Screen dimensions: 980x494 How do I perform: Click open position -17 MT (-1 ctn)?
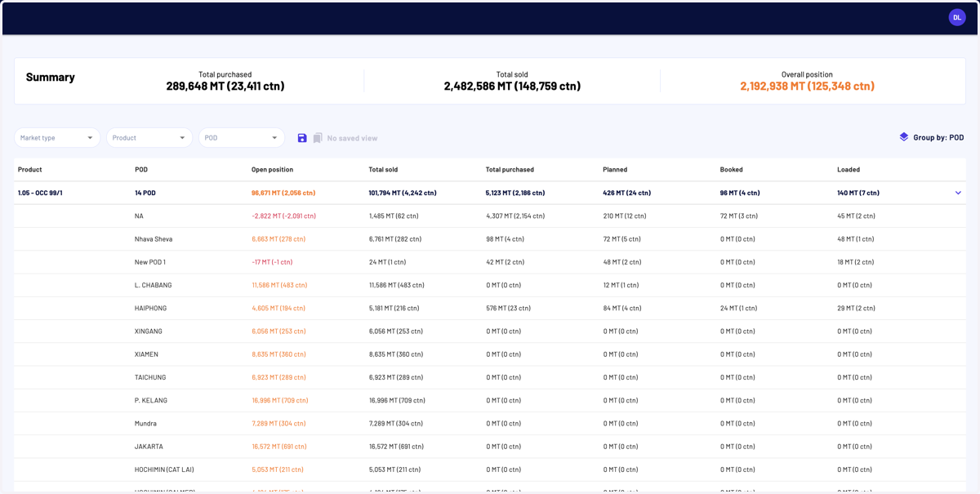(272, 262)
